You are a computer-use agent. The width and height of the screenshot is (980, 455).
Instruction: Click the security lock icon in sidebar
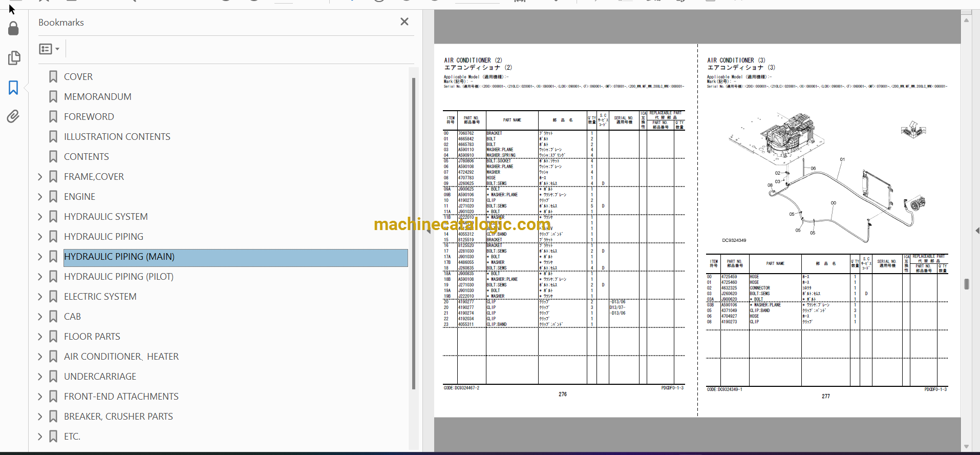pos(13,29)
